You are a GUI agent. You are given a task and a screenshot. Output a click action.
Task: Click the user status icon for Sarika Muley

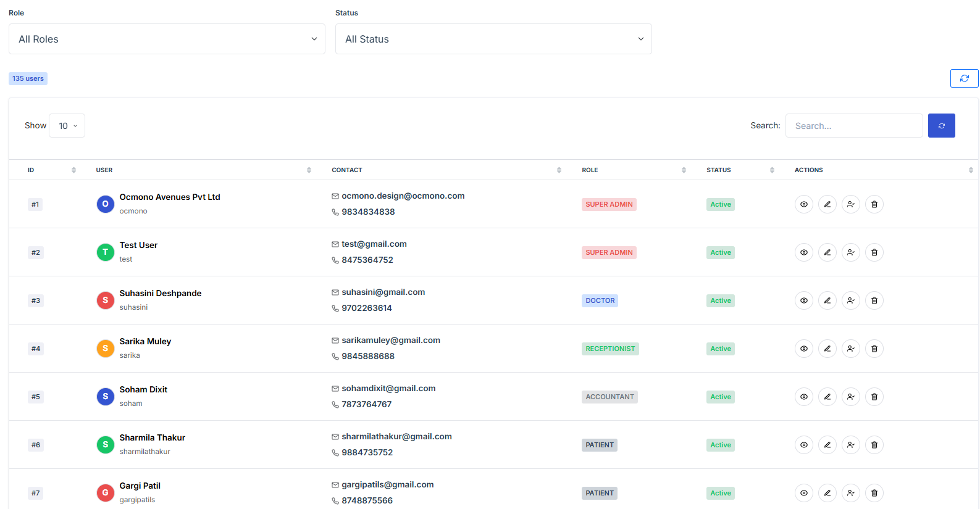pos(850,349)
